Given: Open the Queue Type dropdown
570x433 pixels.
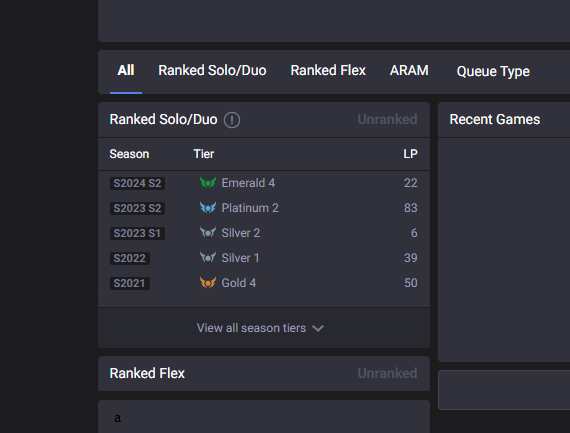Looking at the screenshot, I should pos(493,71).
